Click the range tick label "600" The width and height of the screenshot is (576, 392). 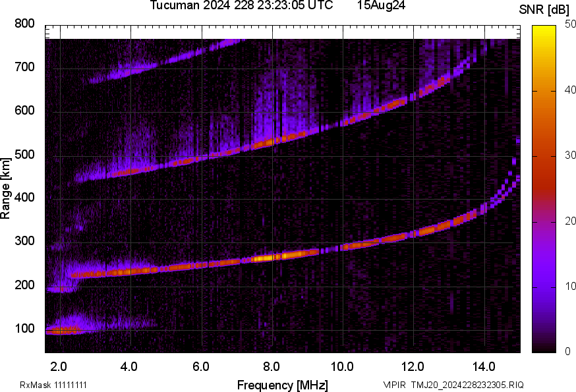click(24, 111)
